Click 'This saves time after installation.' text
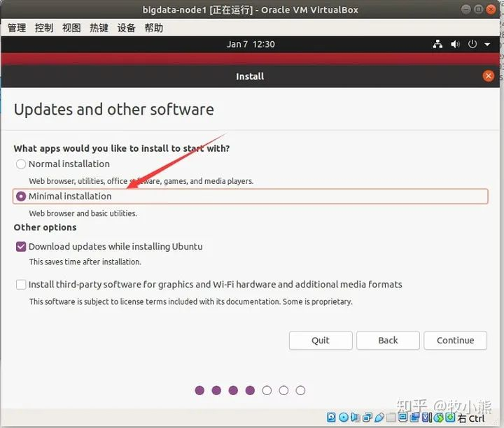 (85, 262)
